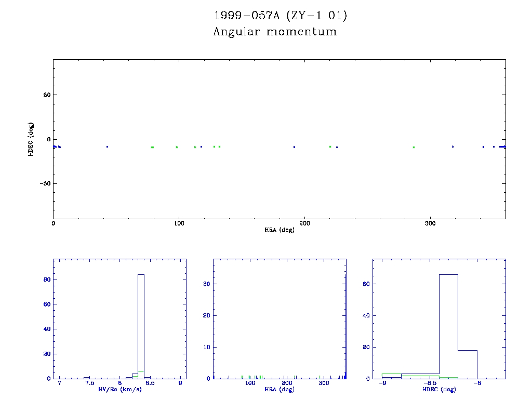Click the "HDEC (deg)" label under the right histogram

pyautogui.click(x=439, y=389)
